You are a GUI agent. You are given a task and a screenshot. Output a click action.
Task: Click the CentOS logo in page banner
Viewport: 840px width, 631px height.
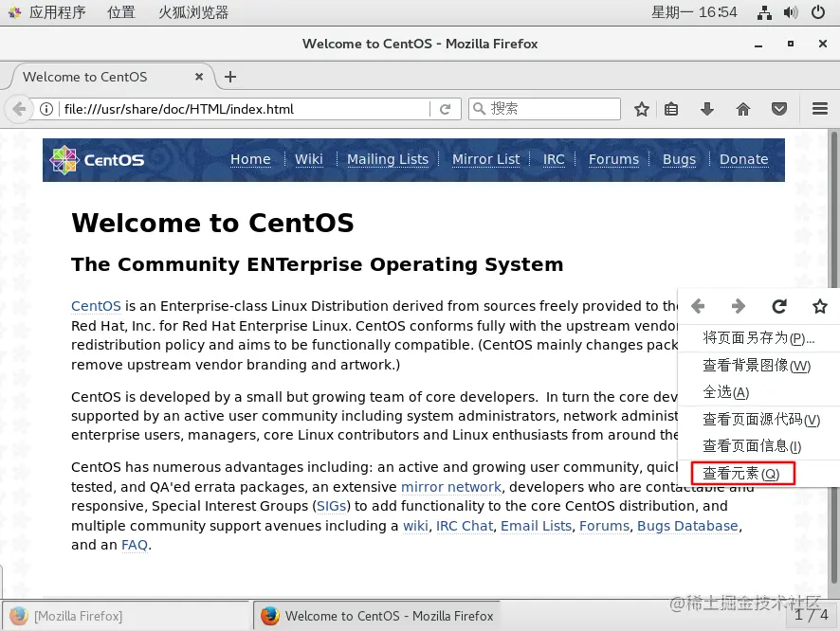coord(97,160)
